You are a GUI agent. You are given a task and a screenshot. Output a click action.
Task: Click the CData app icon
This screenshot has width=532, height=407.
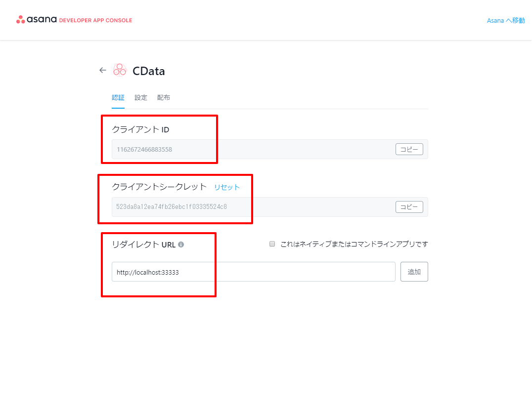click(x=119, y=70)
